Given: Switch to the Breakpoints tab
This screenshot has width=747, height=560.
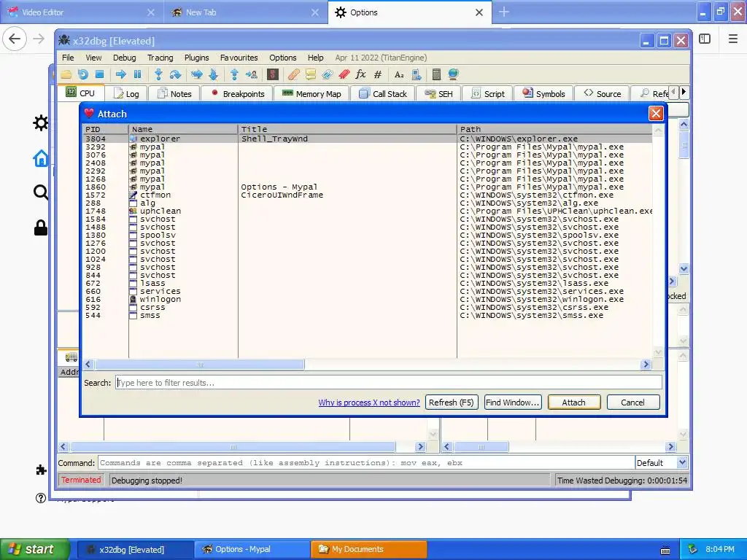Looking at the screenshot, I should (x=237, y=94).
